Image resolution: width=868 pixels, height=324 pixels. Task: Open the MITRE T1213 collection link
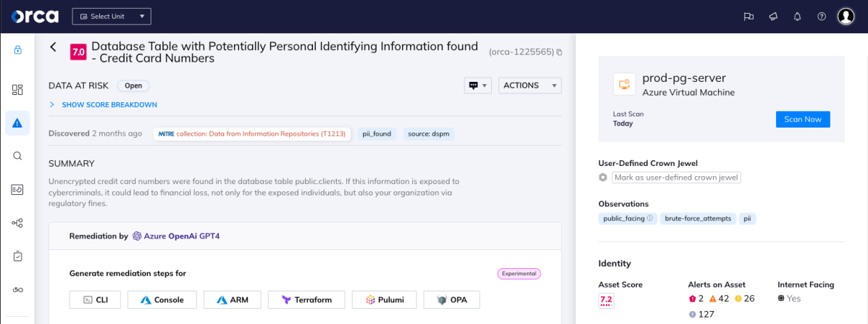[x=252, y=134]
